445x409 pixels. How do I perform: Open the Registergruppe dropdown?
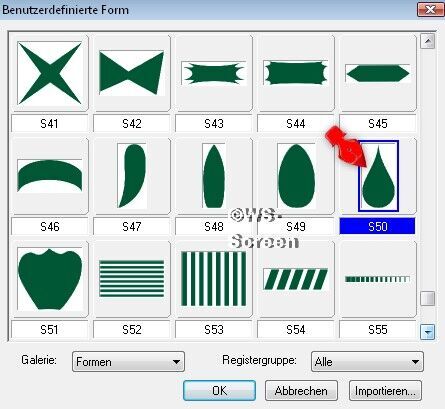pyautogui.click(x=367, y=362)
